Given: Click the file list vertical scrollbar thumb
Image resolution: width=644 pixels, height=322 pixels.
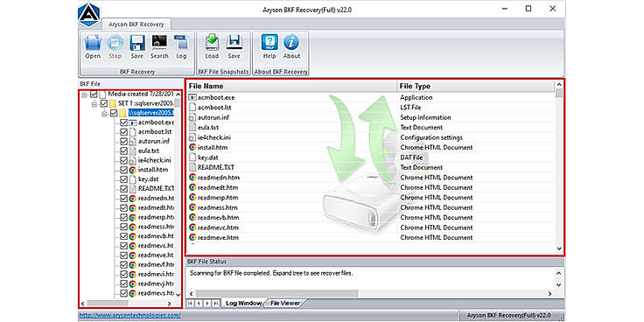Looking at the screenshot, I should click(559, 94).
